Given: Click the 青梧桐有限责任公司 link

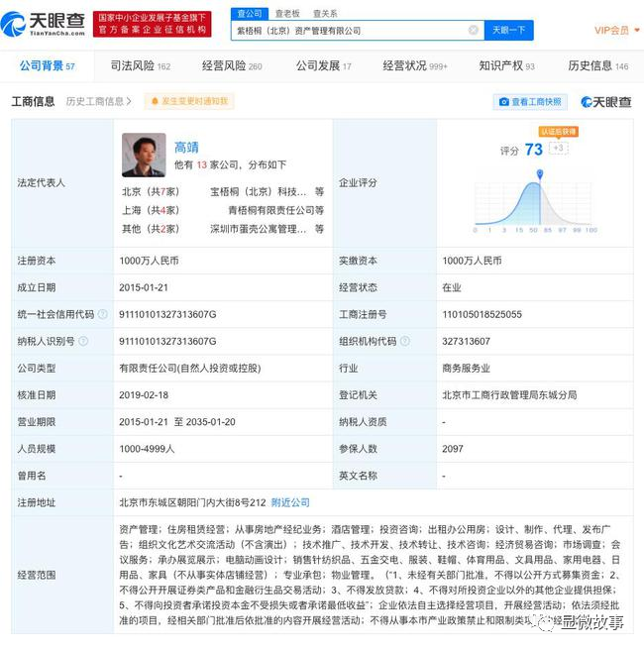Looking at the screenshot, I should click(x=271, y=210).
